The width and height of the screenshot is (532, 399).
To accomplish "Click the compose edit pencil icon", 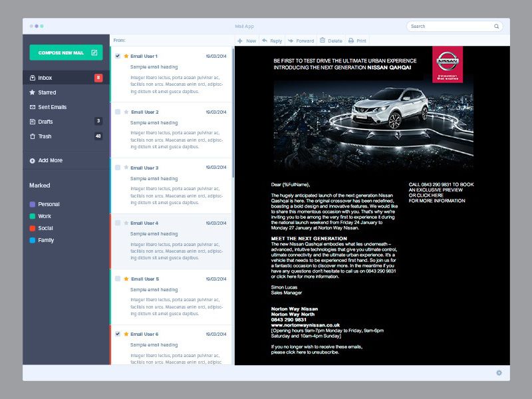I will pos(94,53).
